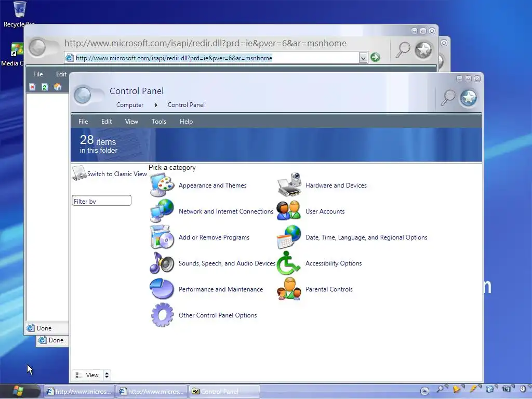Click the search magnifier in Internet Explorer window
This screenshot has height=399, width=532.
pyautogui.click(x=403, y=50)
